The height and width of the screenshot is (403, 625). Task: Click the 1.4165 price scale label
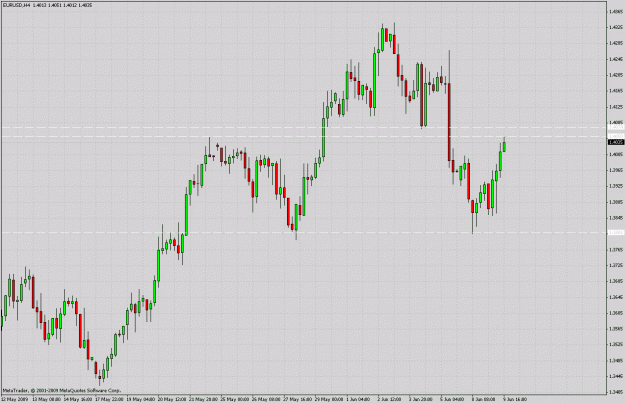click(x=616, y=91)
